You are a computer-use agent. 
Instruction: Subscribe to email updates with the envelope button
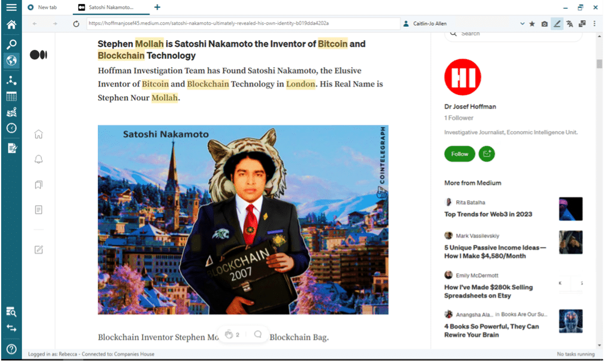click(486, 154)
